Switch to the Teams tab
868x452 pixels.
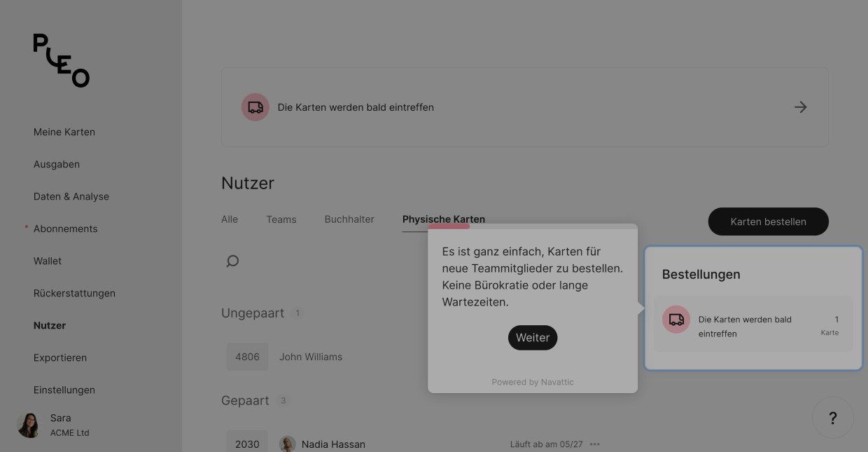[x=281, y=219]
